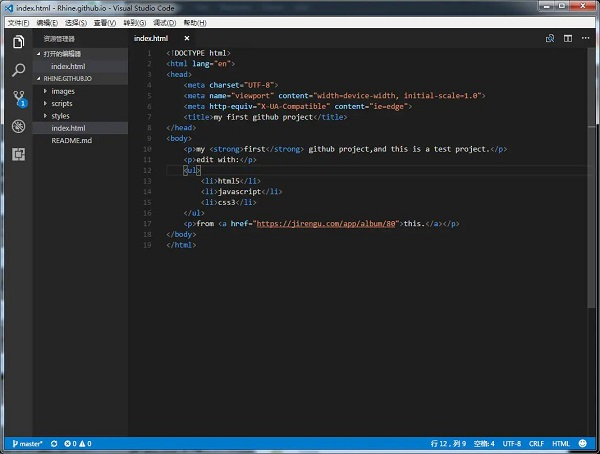Open the Extensions view in activity bar

(x=18, y=154)
